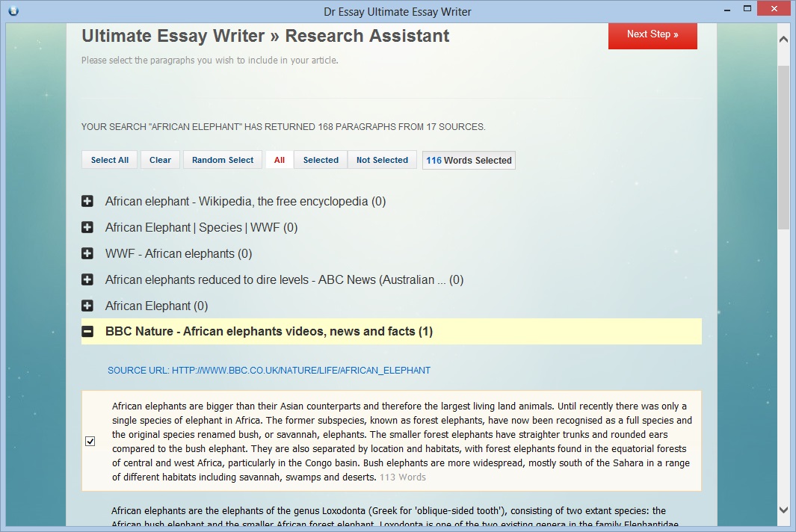Open the BBC source URL link
Screen dimensions: 796x532
[269, 371]
